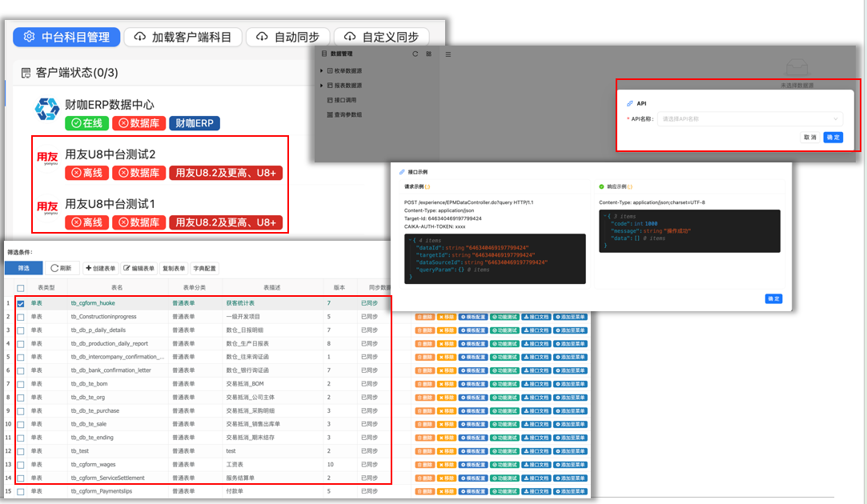Download 接口文档 for the tb_test row
Screen dimensions: 867x504
click(x=536, y=451)
